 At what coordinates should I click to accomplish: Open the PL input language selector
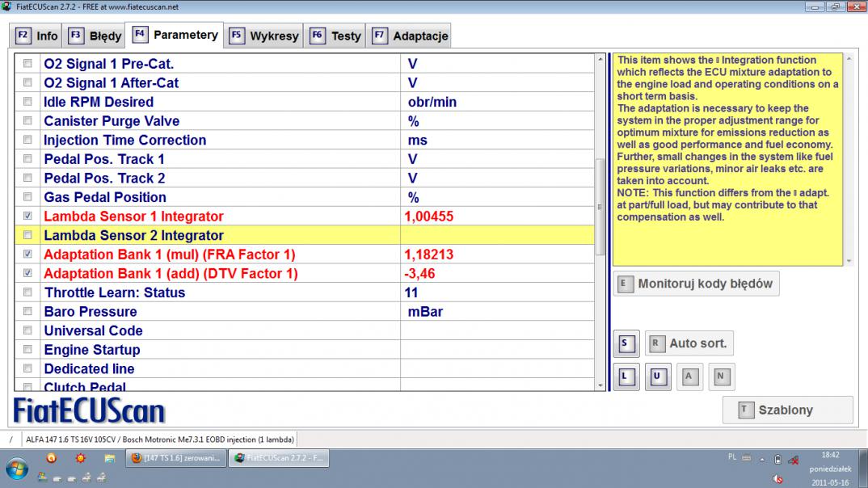[732, 457]
